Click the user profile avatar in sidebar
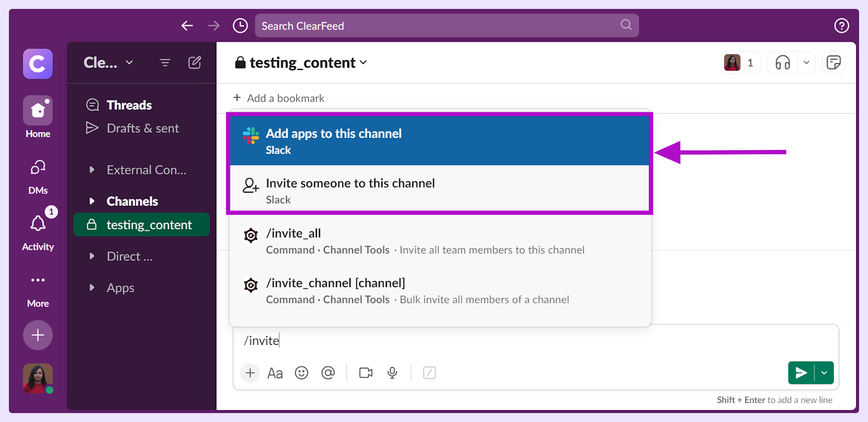Screen dimensions: 868x422 tap(38, 379)
